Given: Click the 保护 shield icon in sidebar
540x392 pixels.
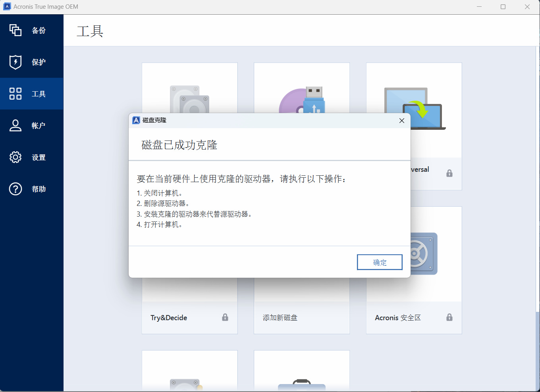Looking at the screenshot, I should pyautogui.click(x=15, y=62).
